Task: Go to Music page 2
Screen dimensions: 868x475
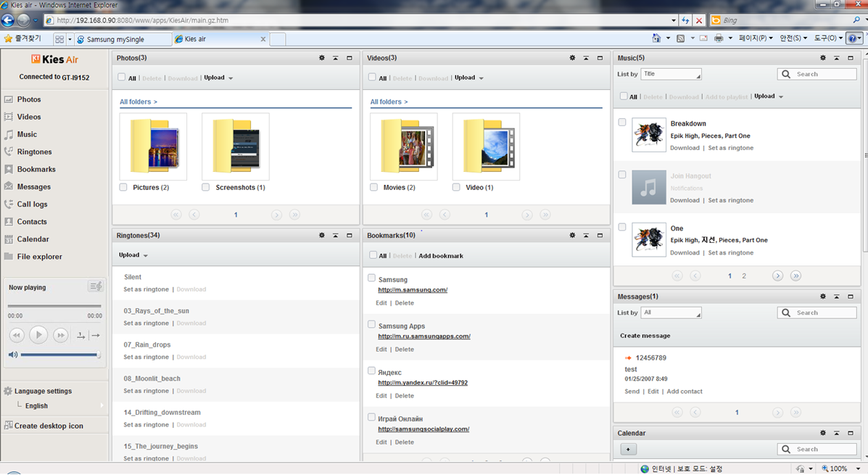Action: pyautogui.click(x=744, y=276)
